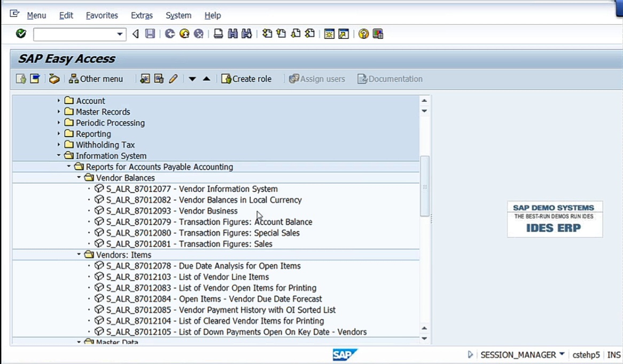623x364 pixels.
Task: Hide the command field with the left triangle
Action: click(136, 34)
